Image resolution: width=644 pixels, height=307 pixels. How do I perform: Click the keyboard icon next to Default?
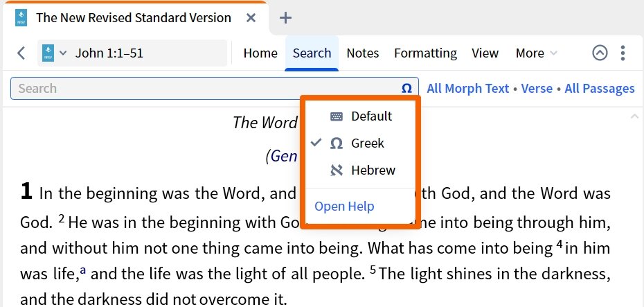(x=337, y=116)
